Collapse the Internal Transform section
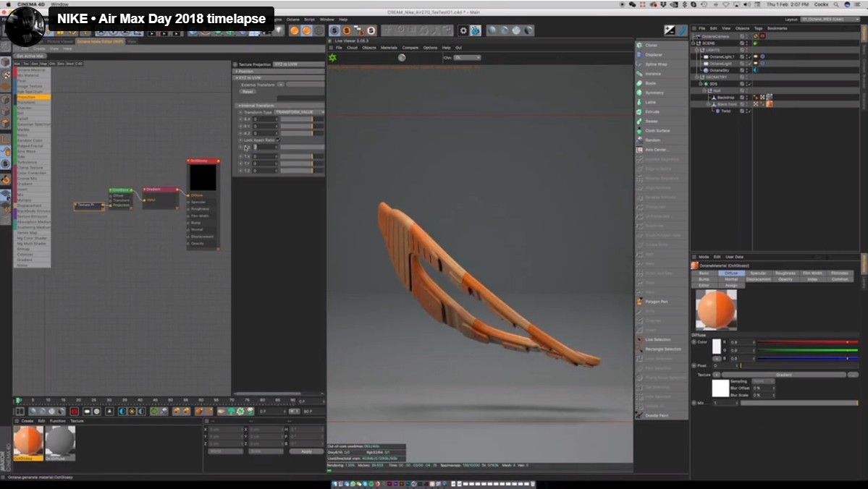This screenshot has width=868, height=489. coord(279,105)
